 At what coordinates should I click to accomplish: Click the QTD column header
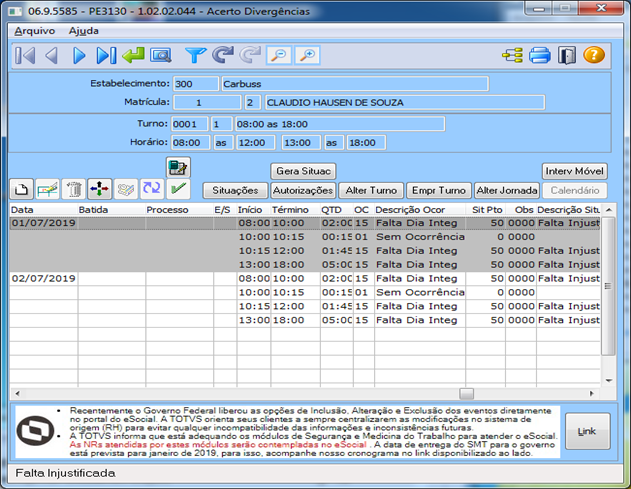[x=337, y=210]
